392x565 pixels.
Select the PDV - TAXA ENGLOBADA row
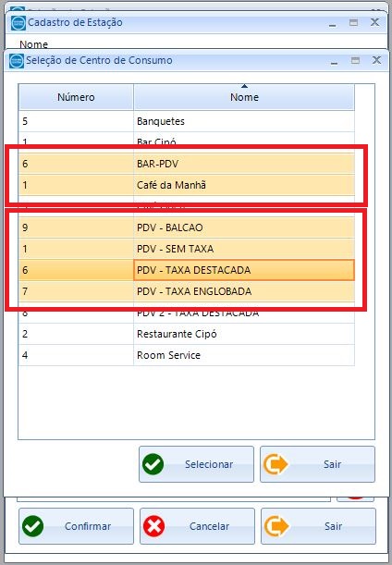click(x=186, y=291)
